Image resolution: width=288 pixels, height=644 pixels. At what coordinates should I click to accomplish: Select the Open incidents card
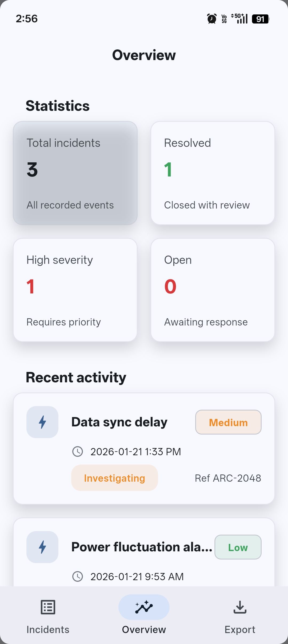[213, 290]
